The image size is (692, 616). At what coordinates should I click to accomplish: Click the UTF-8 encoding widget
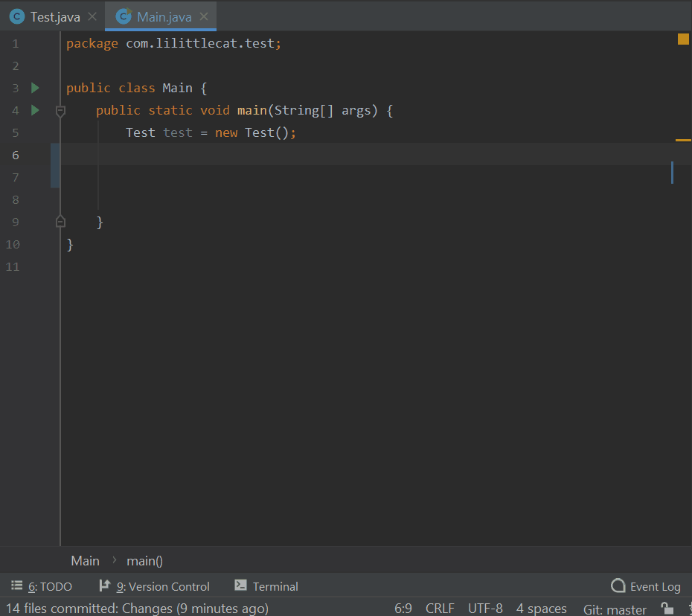(485, 608)
